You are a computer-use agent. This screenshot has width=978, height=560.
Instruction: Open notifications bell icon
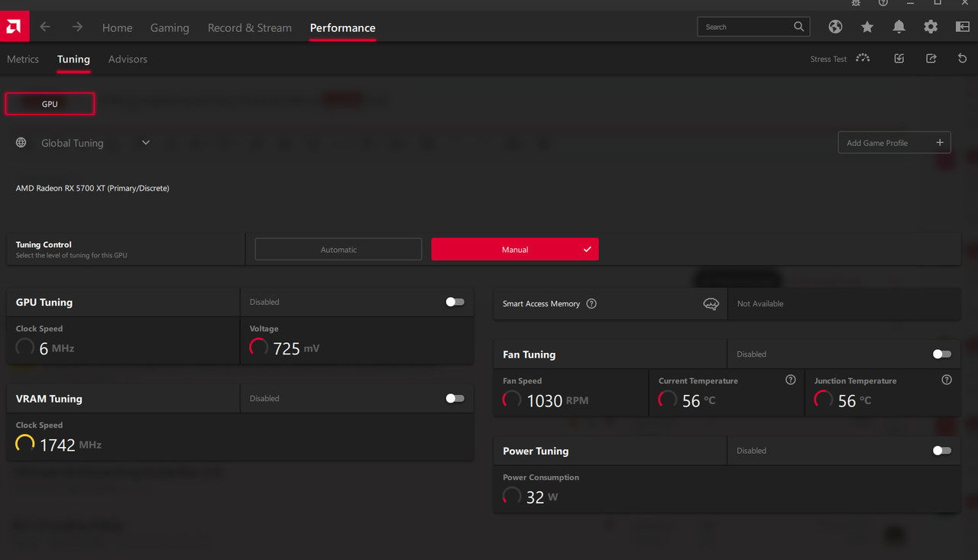[x=899, y=27]
